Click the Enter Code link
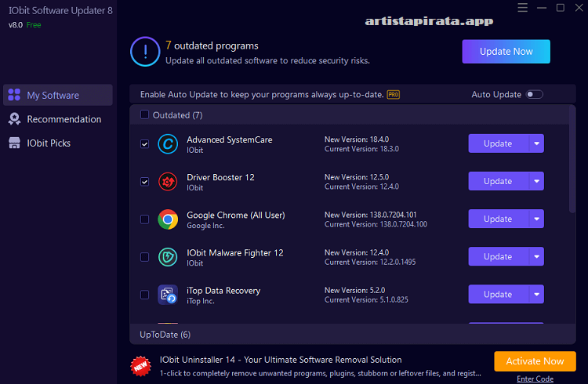 pos(535,379)
